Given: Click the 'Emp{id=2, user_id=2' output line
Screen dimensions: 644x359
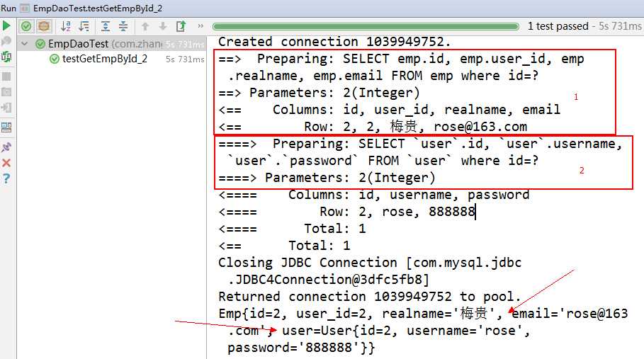Looking at the screenshot, I should 423,314.
